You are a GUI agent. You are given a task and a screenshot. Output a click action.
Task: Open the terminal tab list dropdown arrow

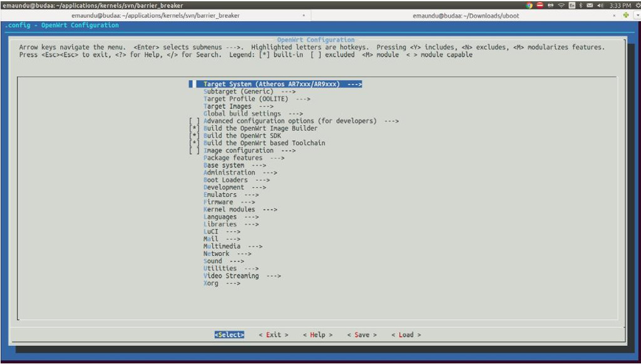[638, 15]
